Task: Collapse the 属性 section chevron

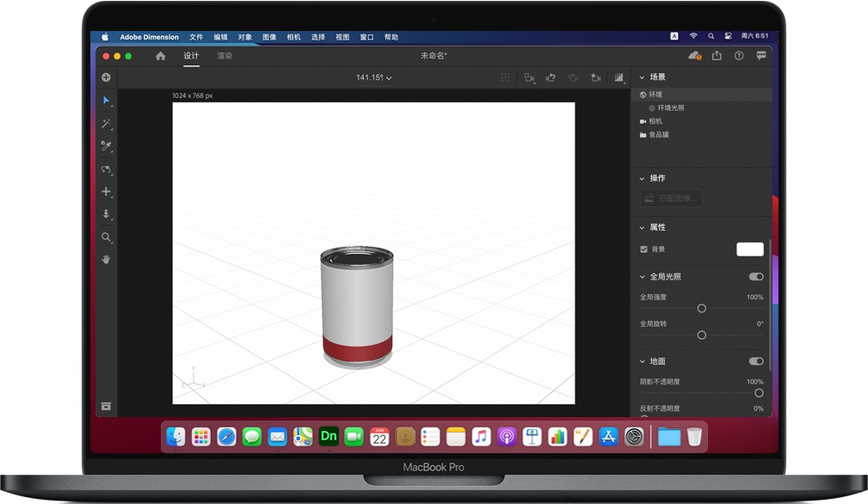Action: 642,228
